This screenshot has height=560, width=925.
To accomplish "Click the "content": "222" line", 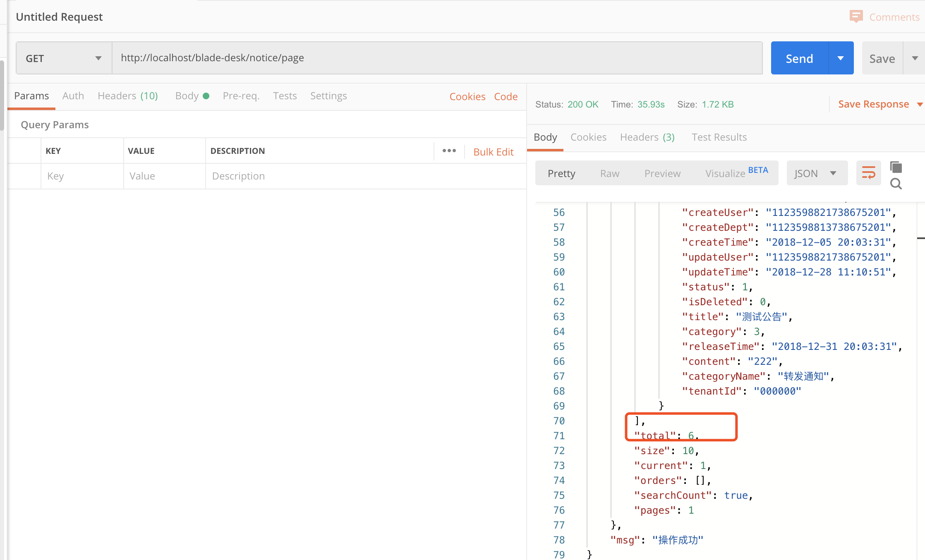I will pyautogui.click(x=732, y=361).
